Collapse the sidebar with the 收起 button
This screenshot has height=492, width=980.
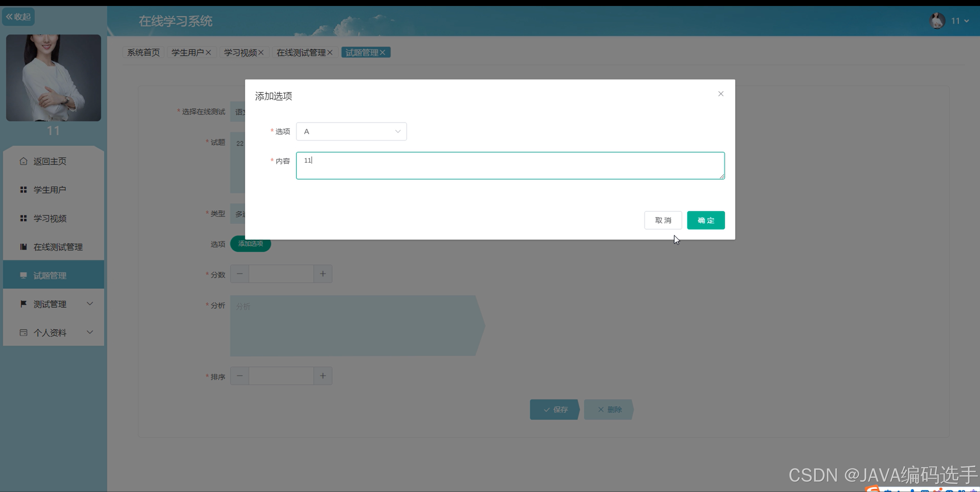[18, 17]
